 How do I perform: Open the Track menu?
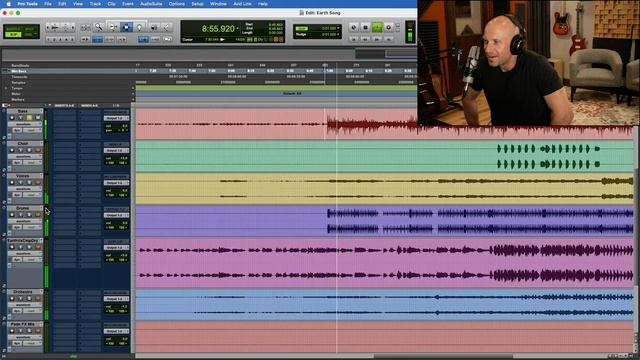pyautogui.click(x=95, y=4)
